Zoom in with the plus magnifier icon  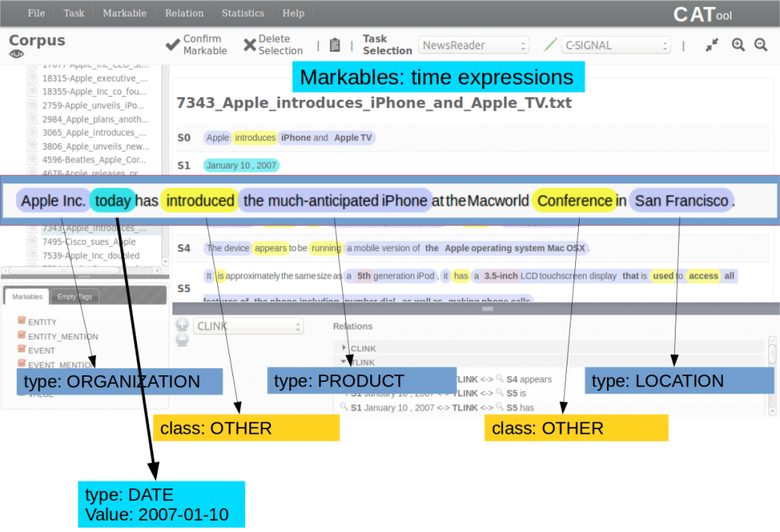738,45
